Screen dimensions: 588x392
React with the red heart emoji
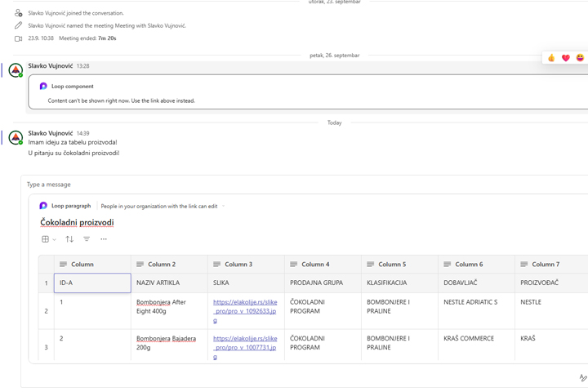(x=566, y=58)
